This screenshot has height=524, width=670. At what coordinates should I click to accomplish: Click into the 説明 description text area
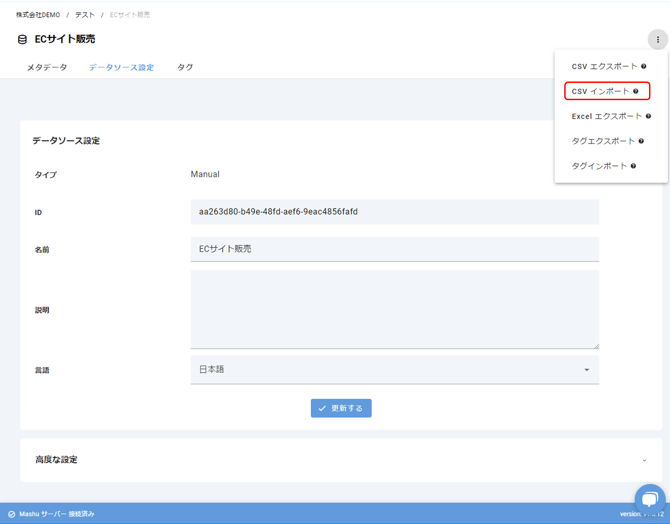click(394, 310)
